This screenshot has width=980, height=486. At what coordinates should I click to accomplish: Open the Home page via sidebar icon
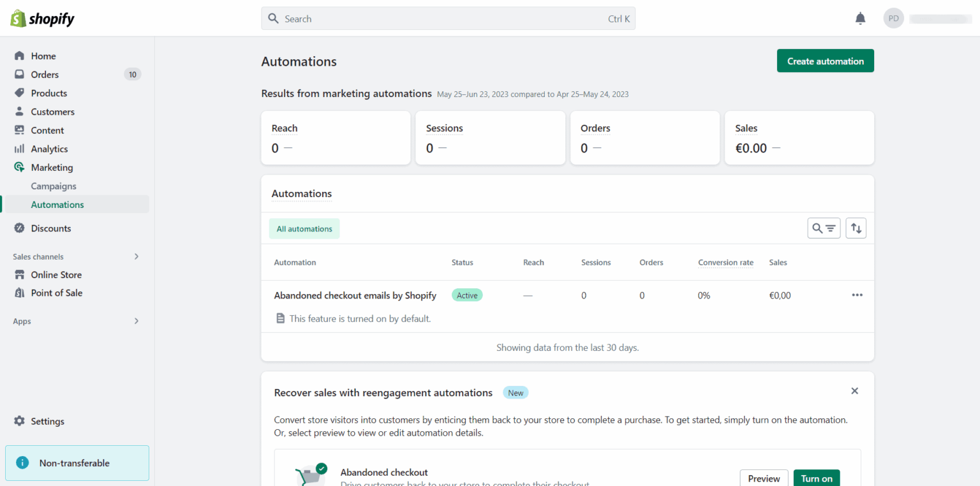tap(19, 55)
